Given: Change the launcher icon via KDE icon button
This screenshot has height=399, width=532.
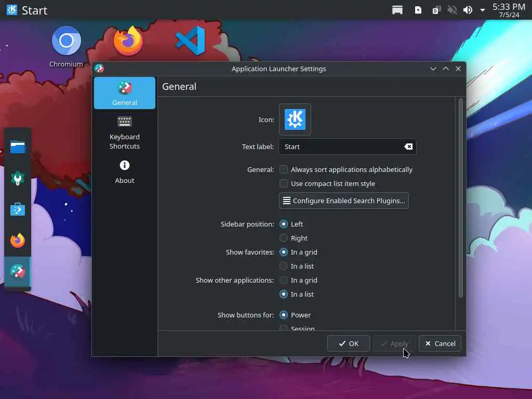Looking at the screenshot, I should pyautogui.click(x=295, y=119).
